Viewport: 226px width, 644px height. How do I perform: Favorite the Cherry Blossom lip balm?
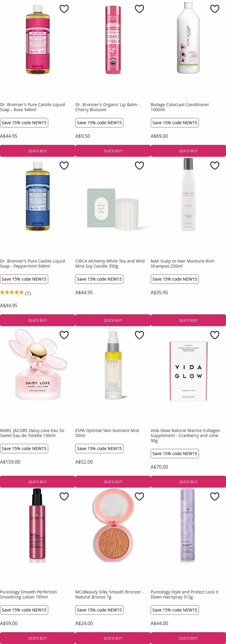click(x=139, y=9)
